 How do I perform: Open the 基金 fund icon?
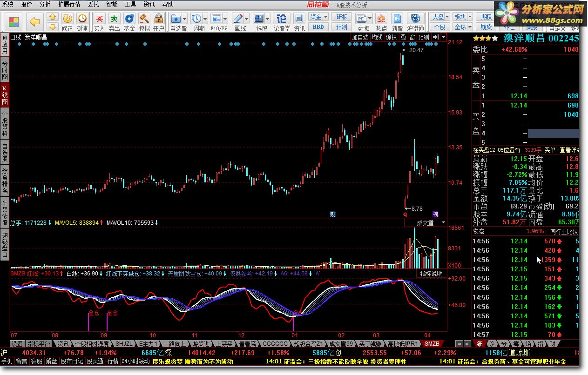(129, 18)
